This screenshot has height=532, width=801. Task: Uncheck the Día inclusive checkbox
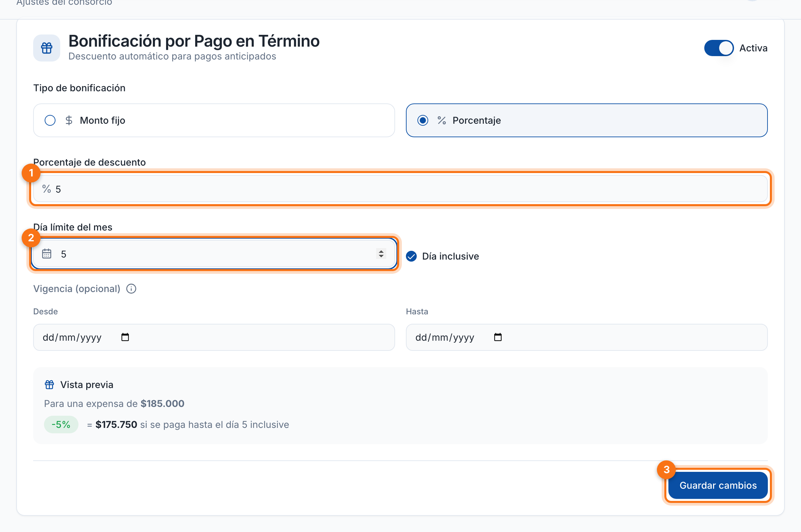click(411, 256)
